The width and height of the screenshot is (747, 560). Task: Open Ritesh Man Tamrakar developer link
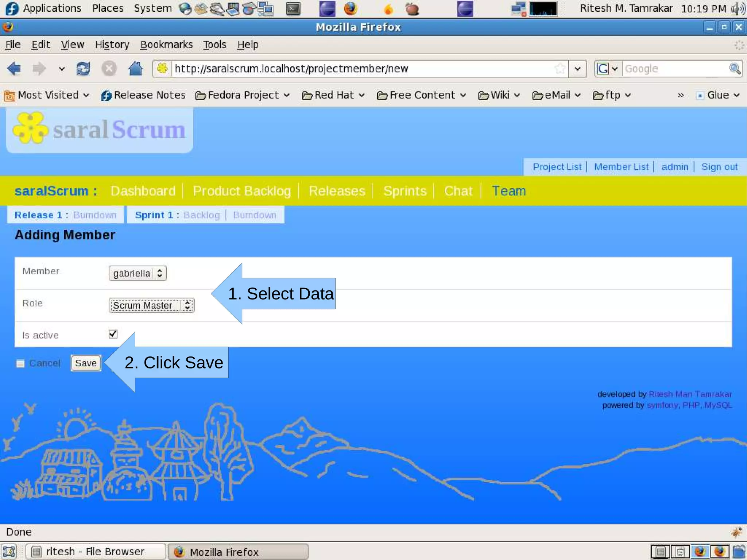tap(690, 394)
